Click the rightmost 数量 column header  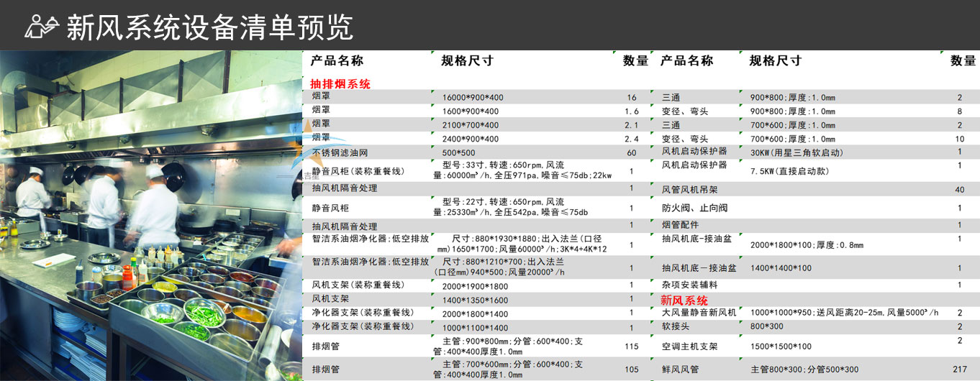[963, 61]
